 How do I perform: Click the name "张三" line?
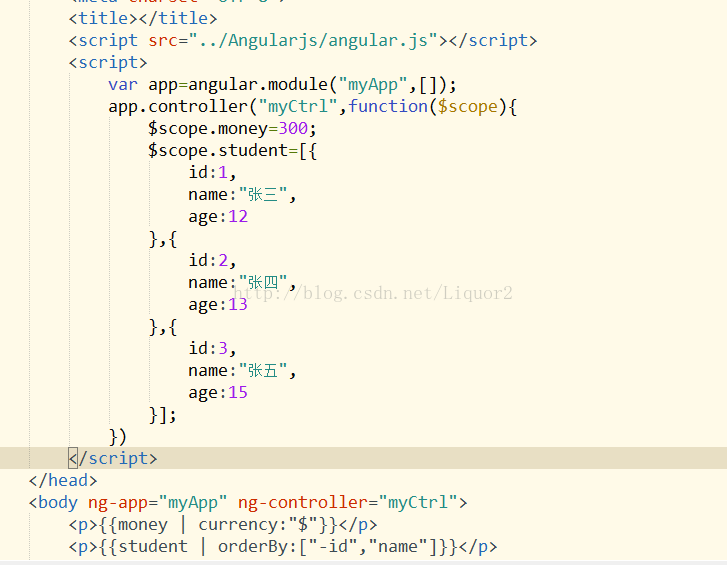242,195
